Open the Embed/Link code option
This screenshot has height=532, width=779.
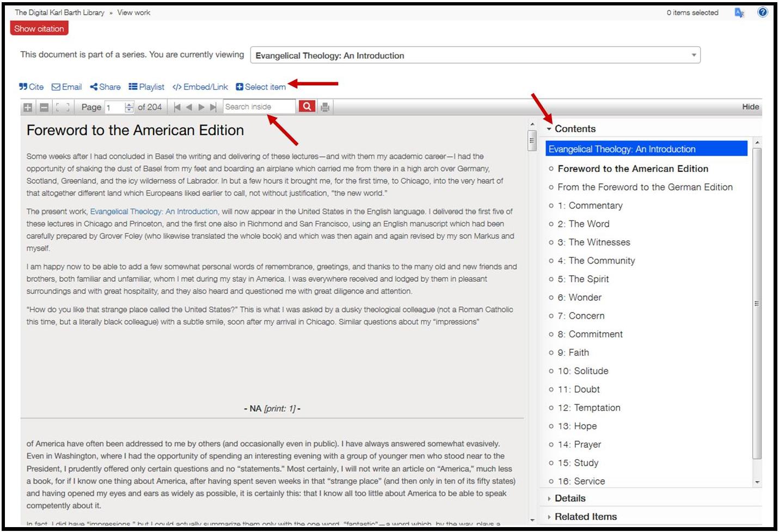(x=200, y=86)
